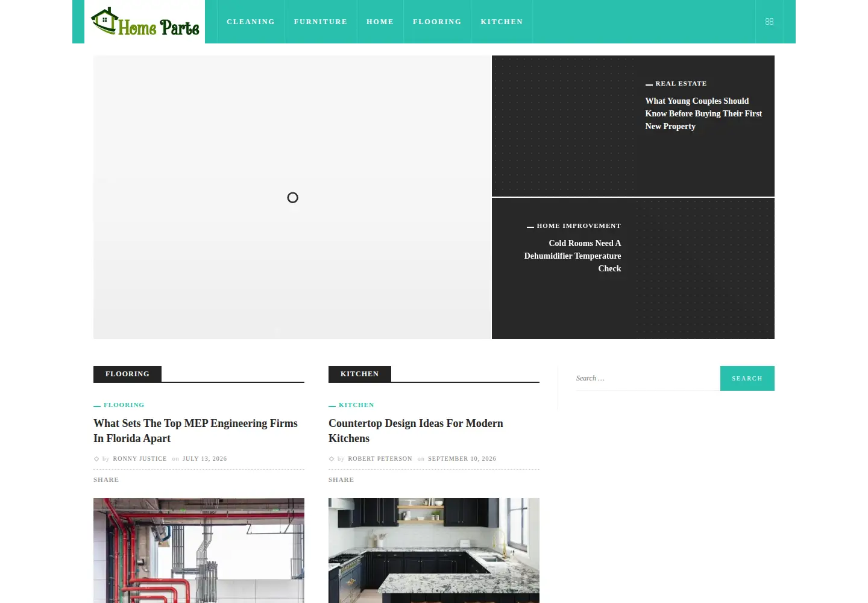
Task: Open the dark kitchen countertop thumbnail
Action: (434, 551)
